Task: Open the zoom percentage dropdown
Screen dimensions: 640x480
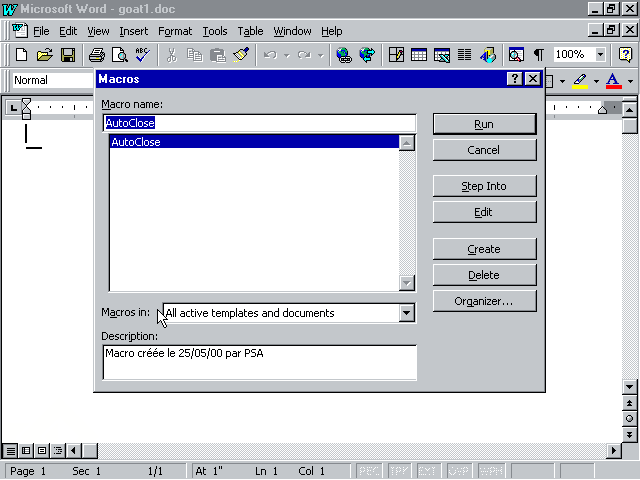Action: click(x=600, y=54)
